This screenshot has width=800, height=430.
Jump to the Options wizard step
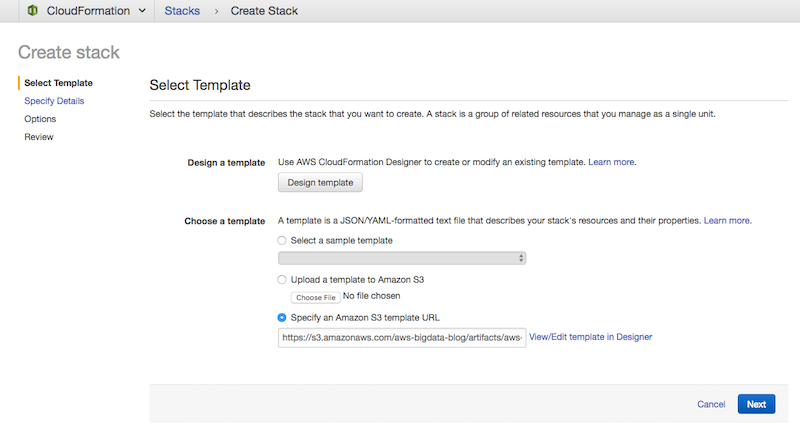40,119
